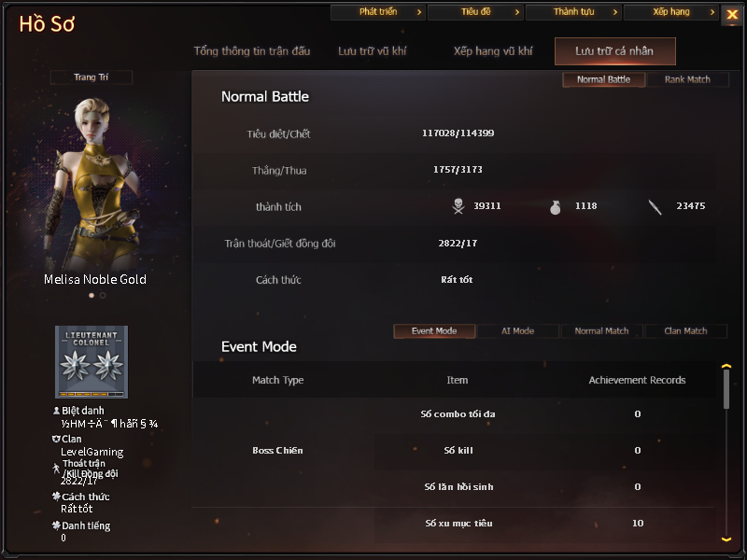Show AI Mode records
The width and height of the screenshot is (747, 560).
(x=517, y=331)
